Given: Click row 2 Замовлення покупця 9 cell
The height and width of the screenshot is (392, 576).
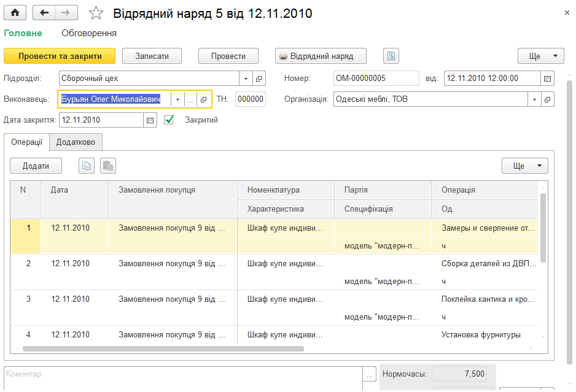Looking at the screenshot, I should [x=173, y=272].
